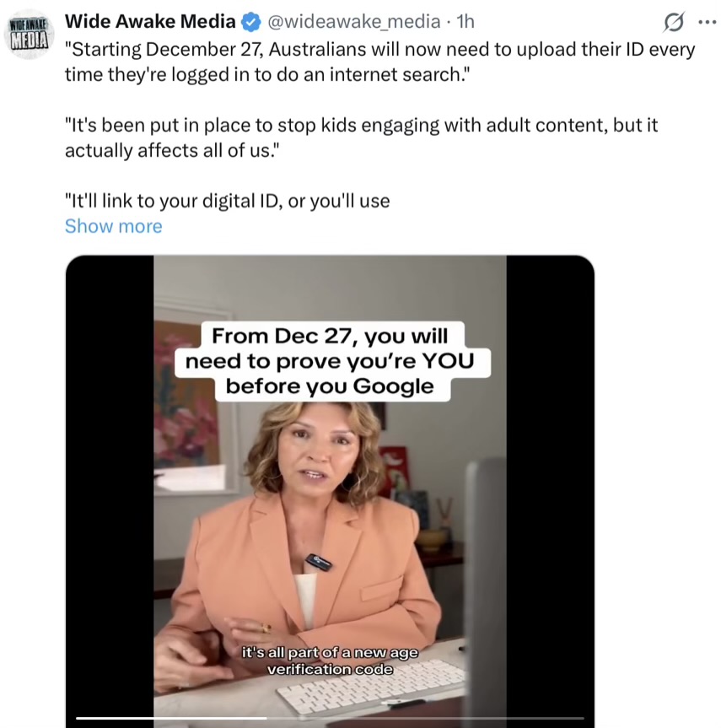721x728 pixels.
Task: Open the Grok explain-post icon
Action: (x=674, y=22)
